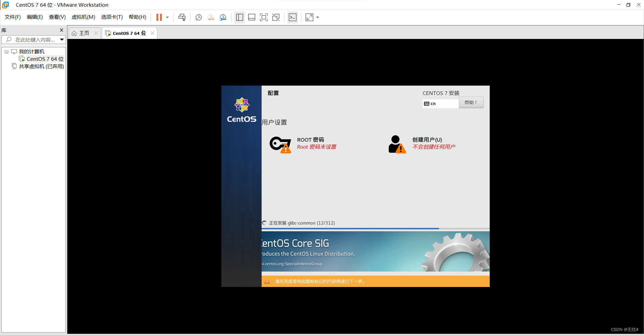Revert to the previous snapshot icon
Viewport: 644px width, 335px height.
pyautogui.click(x=211, y=17)
